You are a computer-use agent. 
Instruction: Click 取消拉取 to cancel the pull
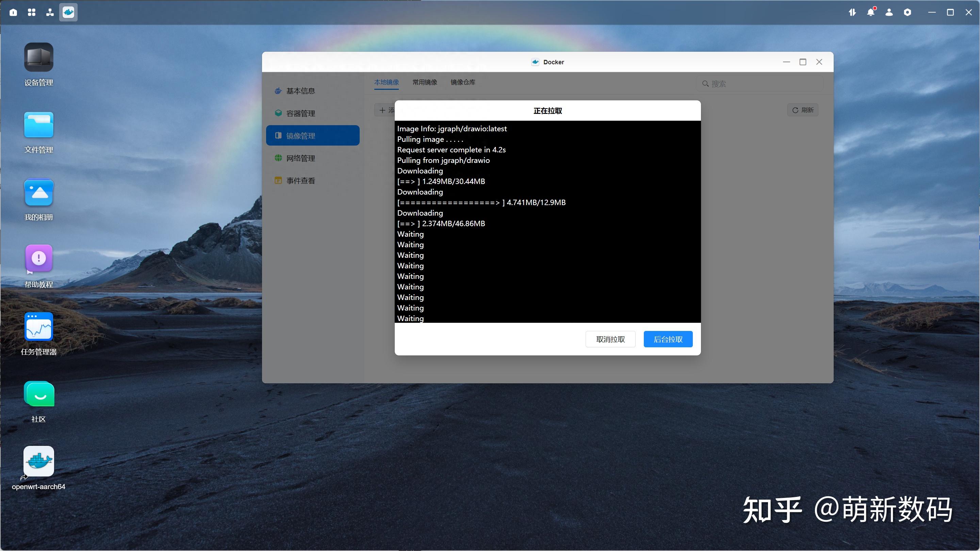610,339
